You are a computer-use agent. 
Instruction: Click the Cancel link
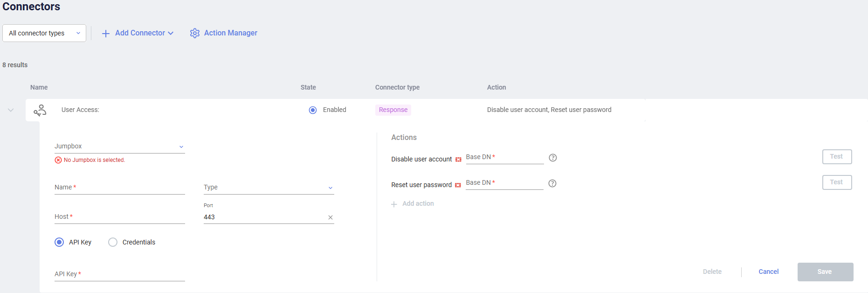pyautogui.click(x=768, y=272)
